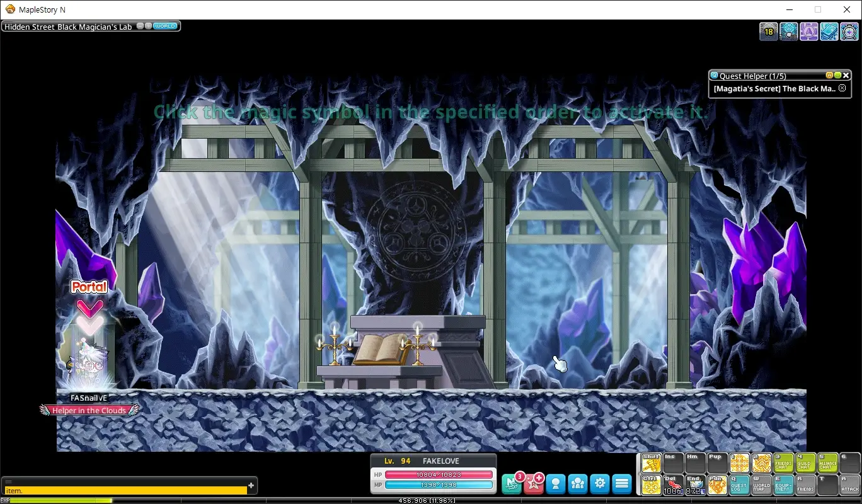Click the Attack shortcut on A
862x504 pixels.
coord(850,485)
